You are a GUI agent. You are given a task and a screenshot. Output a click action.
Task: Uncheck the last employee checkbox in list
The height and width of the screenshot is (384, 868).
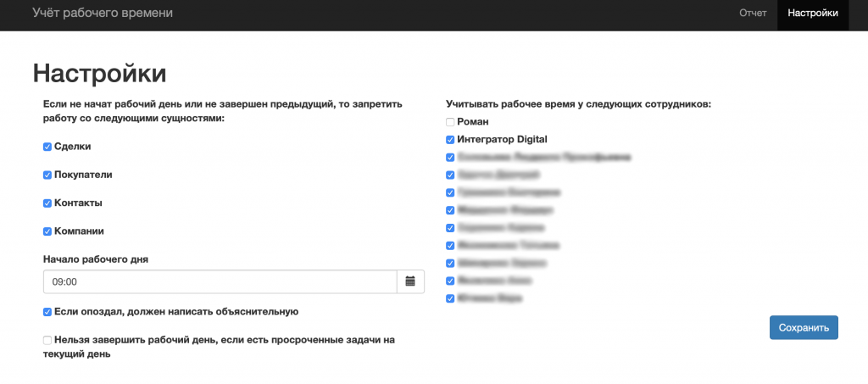(x=450, y=298)
